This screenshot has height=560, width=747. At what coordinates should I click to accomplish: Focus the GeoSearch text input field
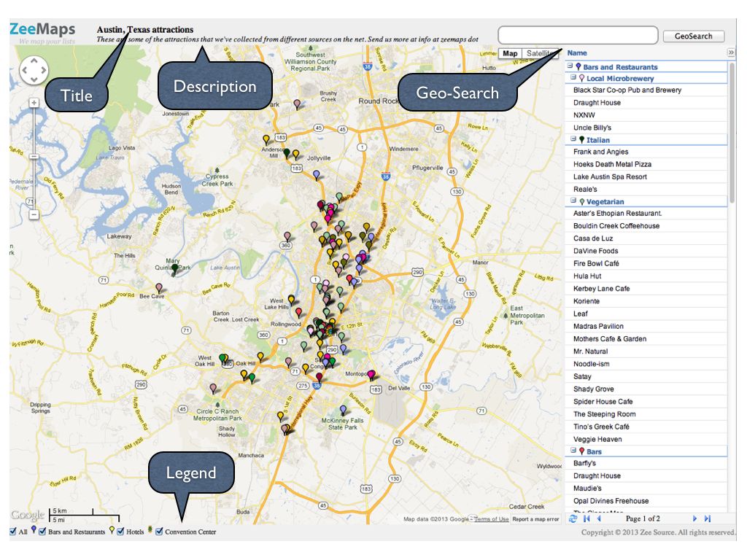[578, 35]
